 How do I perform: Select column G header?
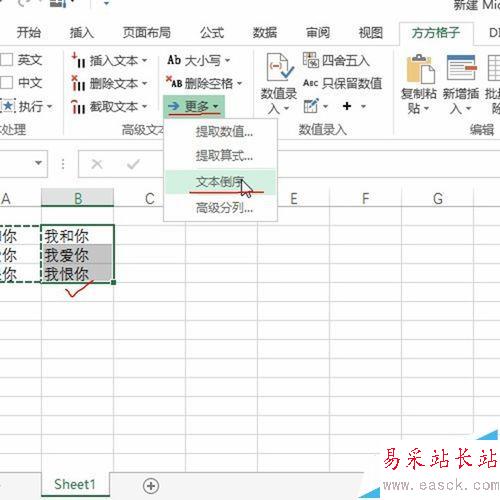point(438,199)
